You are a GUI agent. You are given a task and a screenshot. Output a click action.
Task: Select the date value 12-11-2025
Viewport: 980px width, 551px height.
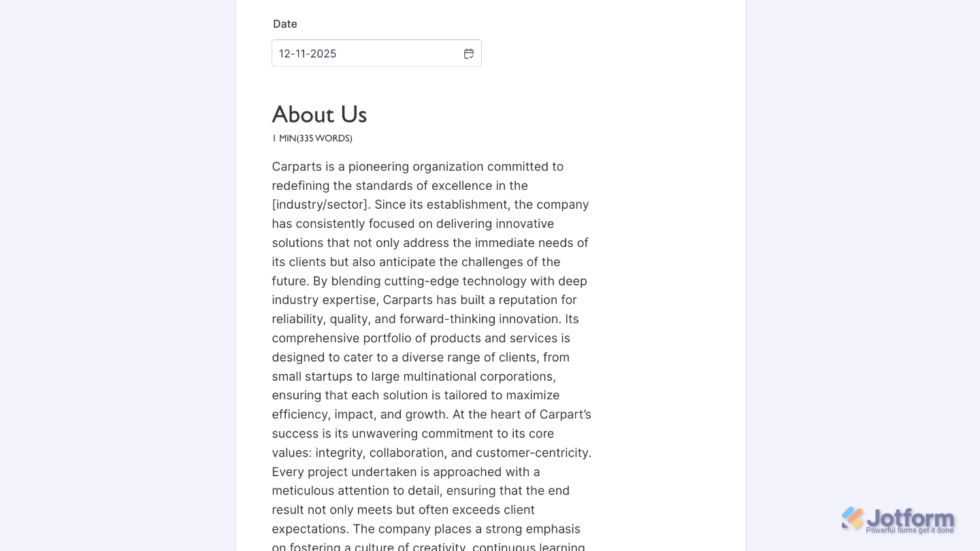tap(308, 53)
